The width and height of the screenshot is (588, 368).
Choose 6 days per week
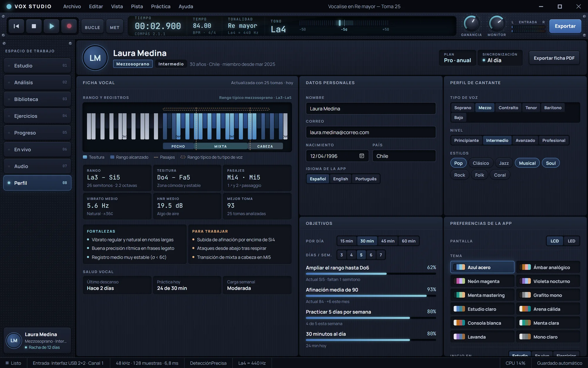pyautogui.click(x=371, y=255)
